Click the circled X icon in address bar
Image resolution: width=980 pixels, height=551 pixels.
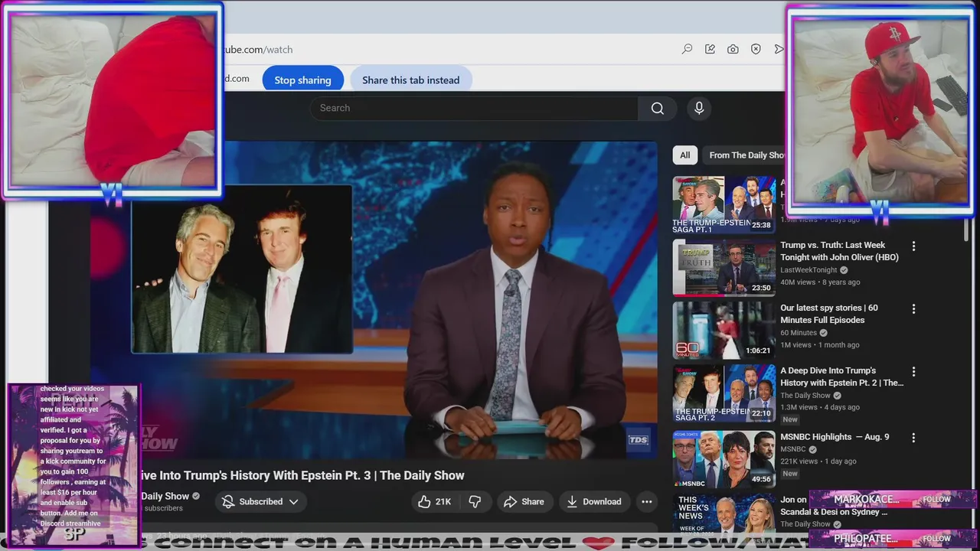pyautogui.click(x=756, y=49)
